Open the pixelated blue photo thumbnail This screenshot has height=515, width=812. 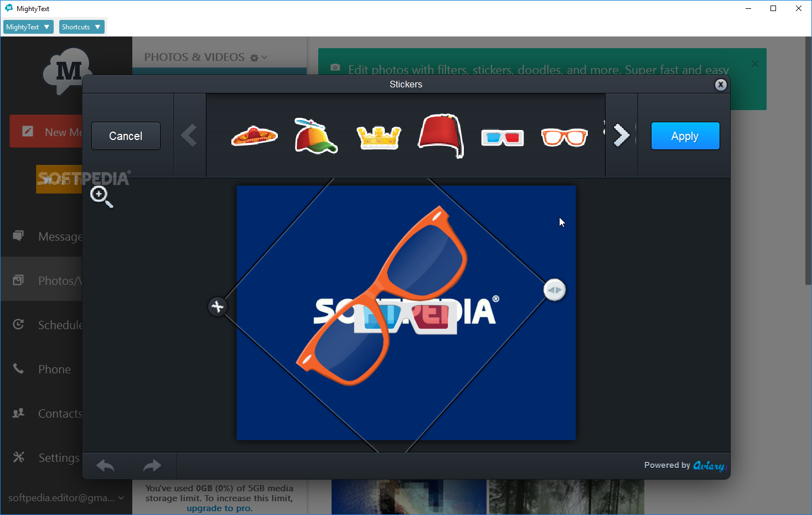(x=408, y=497)
